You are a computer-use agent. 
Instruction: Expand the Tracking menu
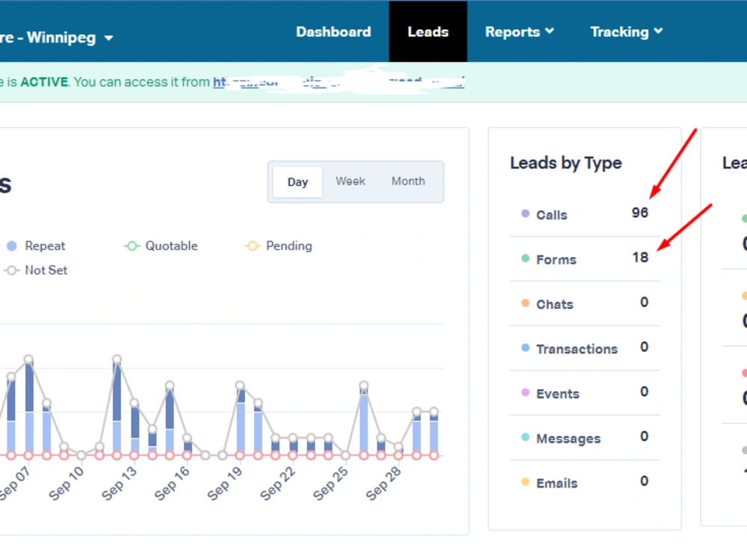click(x=626, y=32)
